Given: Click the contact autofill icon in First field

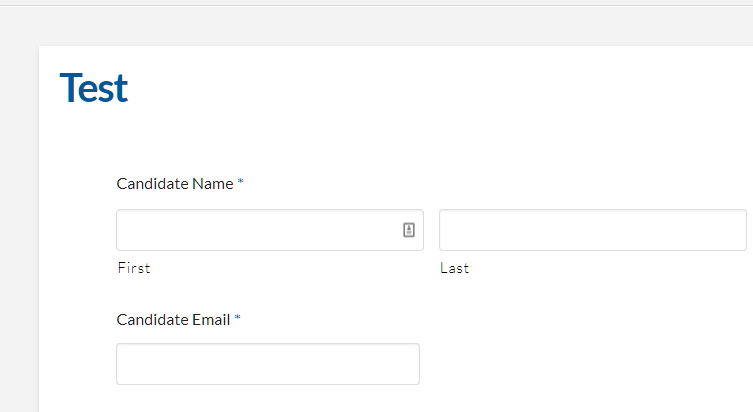Looking at the screenshot, I should (409, 230).
